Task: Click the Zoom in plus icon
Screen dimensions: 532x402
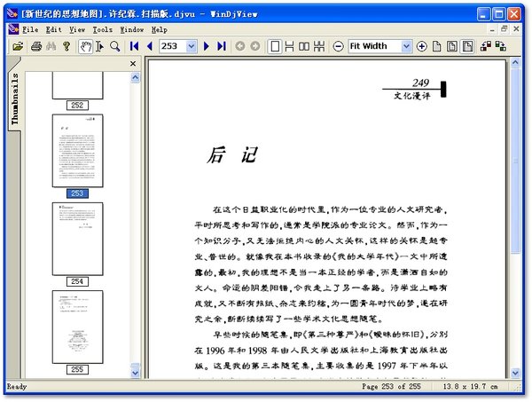Action: [x=421, y=46]
